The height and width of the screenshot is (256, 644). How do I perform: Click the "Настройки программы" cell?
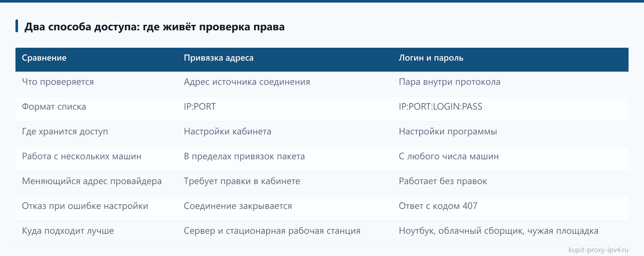tap(448, 132)
